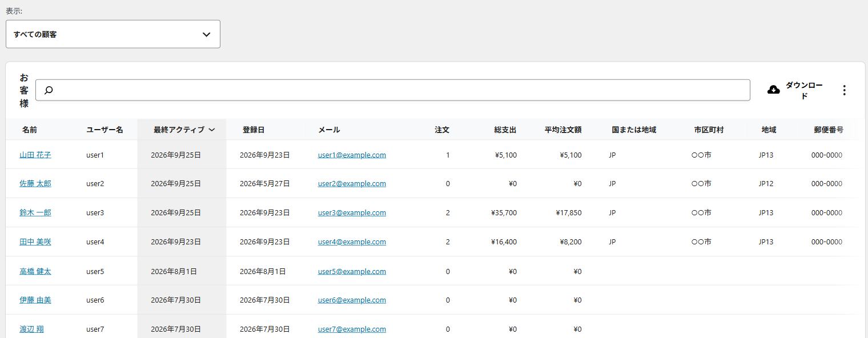Click region code JP12

pos(766,183)
